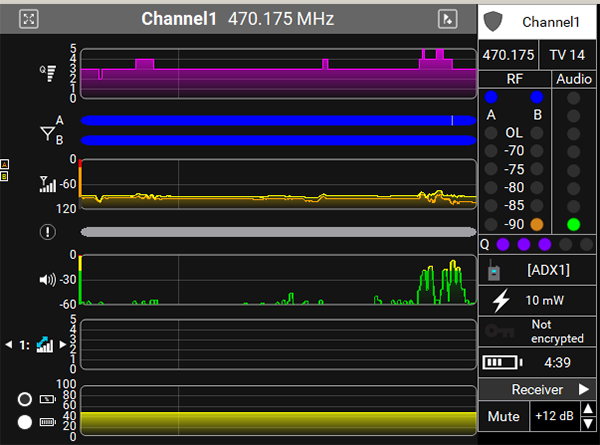Click the add marker icon in header
The height and width of the screenshot is (445, 600).
[x=447, y=19]
